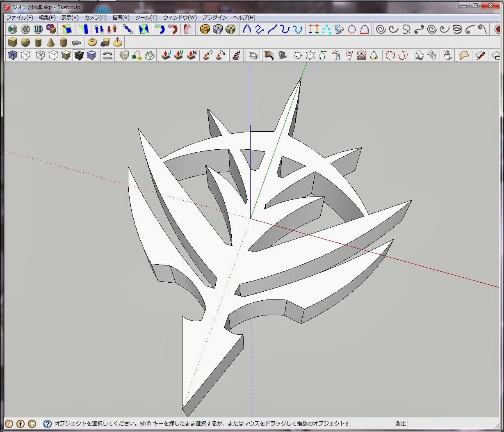Click the ジオン公国旗.skp window title
This screenshot has height=432, width=504.
(x=46, y=7)
